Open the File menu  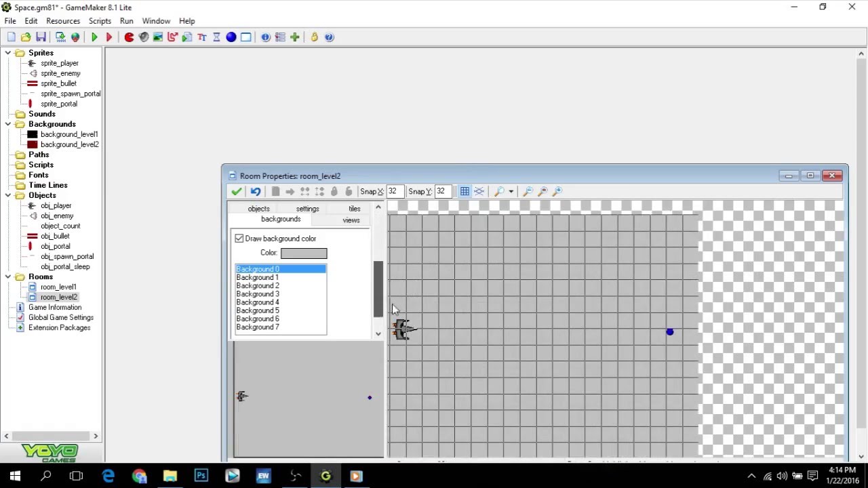tap(10, 21)
